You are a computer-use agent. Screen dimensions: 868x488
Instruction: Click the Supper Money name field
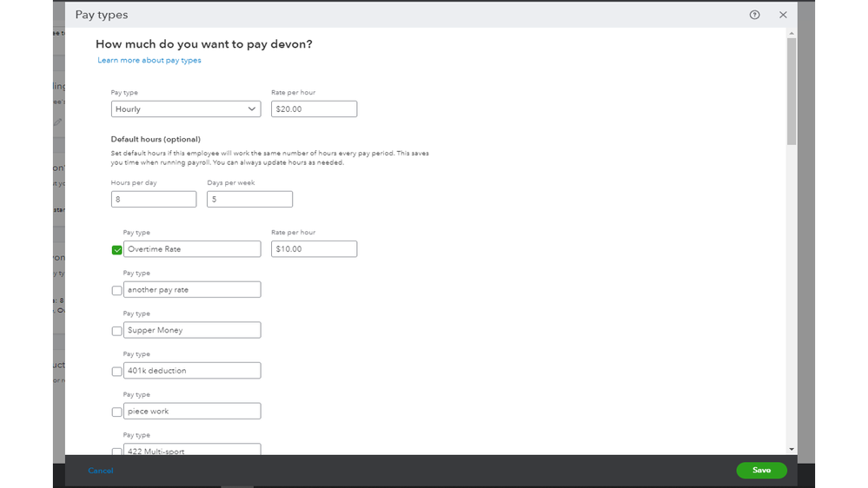pos(192,330)
